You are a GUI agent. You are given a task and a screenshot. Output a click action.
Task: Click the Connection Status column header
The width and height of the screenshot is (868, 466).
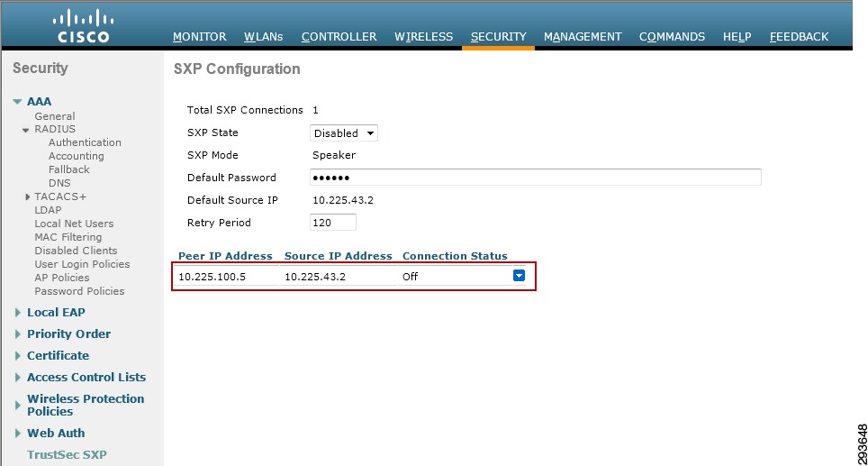tap(455, 256)
